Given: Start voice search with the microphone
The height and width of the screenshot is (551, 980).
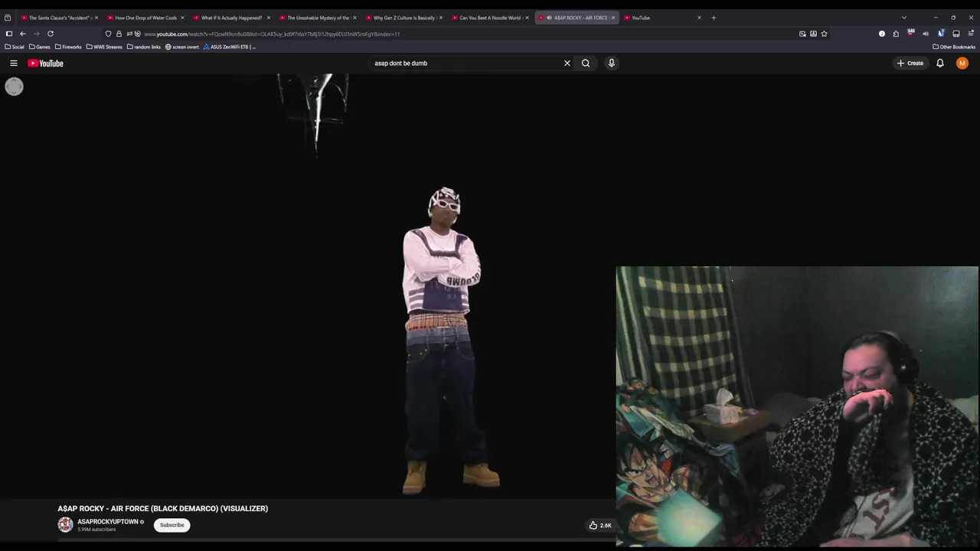Looking at the screenshot, I should (612, 64).
